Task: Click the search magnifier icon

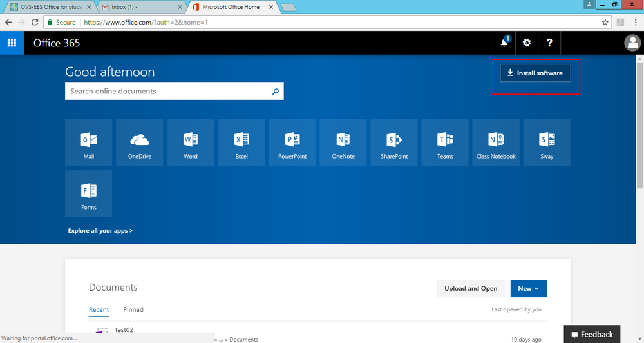Action: [x=276, y=92]
